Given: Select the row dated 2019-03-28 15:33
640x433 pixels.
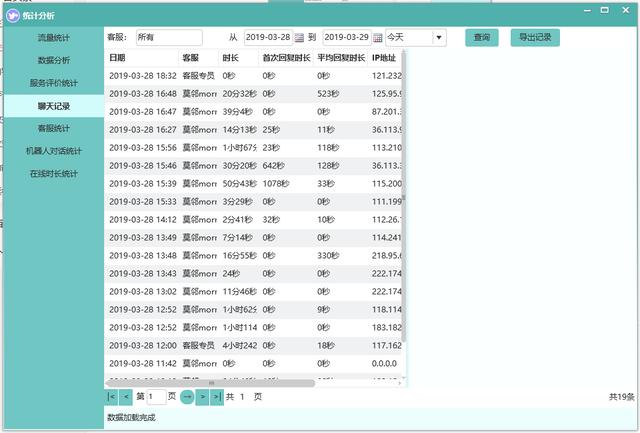Looking at the screenshot, I should 253,202.
